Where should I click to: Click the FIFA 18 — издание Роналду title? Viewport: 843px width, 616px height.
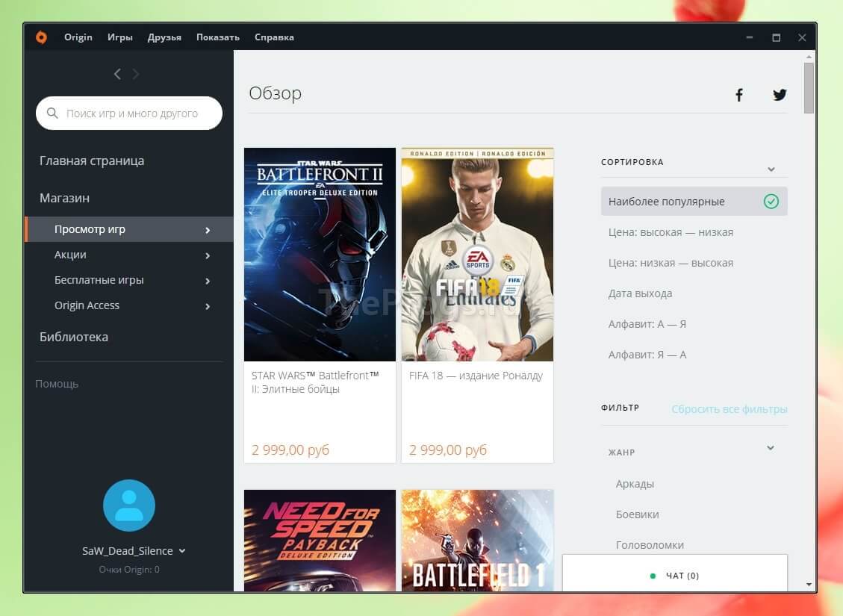click(x=476, y=376)
